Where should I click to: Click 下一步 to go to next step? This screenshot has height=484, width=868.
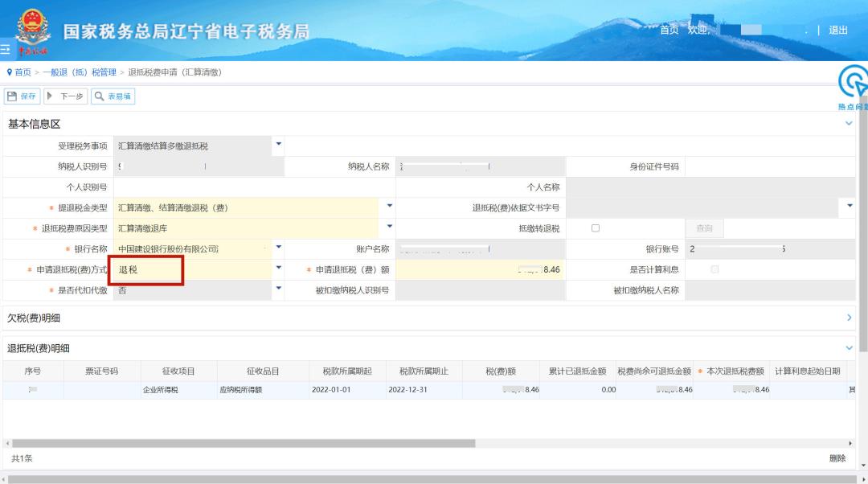66,96
